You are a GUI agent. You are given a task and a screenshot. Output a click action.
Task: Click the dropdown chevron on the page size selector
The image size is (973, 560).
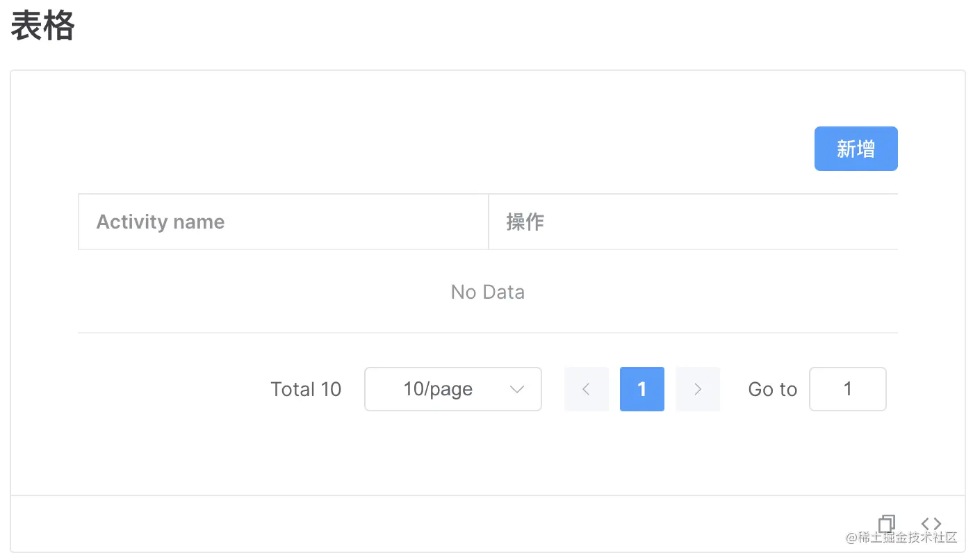pos(516,389)
